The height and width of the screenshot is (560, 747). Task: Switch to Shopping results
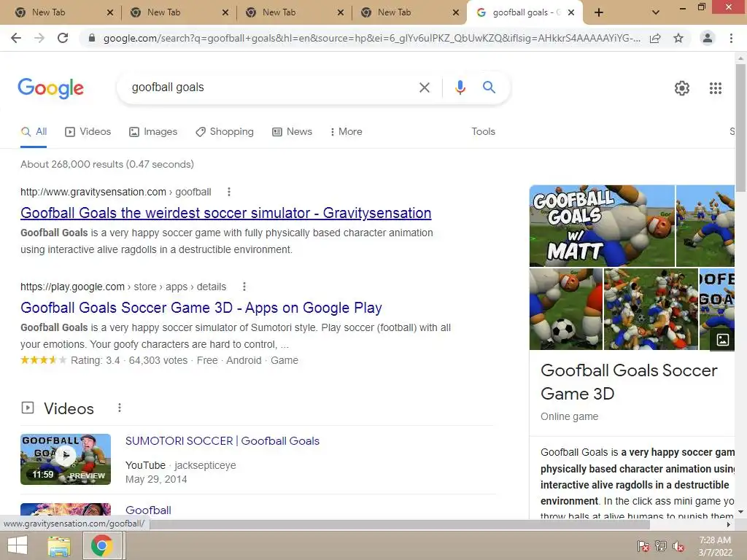pos(225,132)
